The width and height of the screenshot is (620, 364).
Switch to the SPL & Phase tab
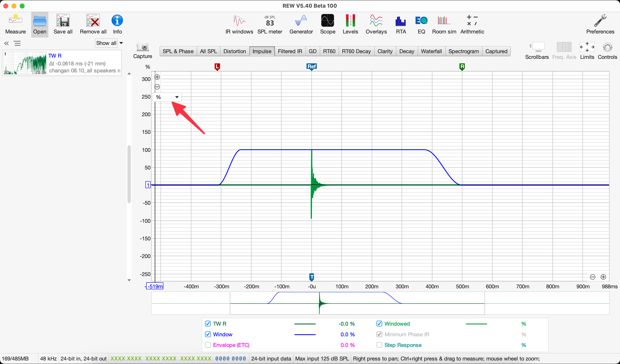pos(178,51)
